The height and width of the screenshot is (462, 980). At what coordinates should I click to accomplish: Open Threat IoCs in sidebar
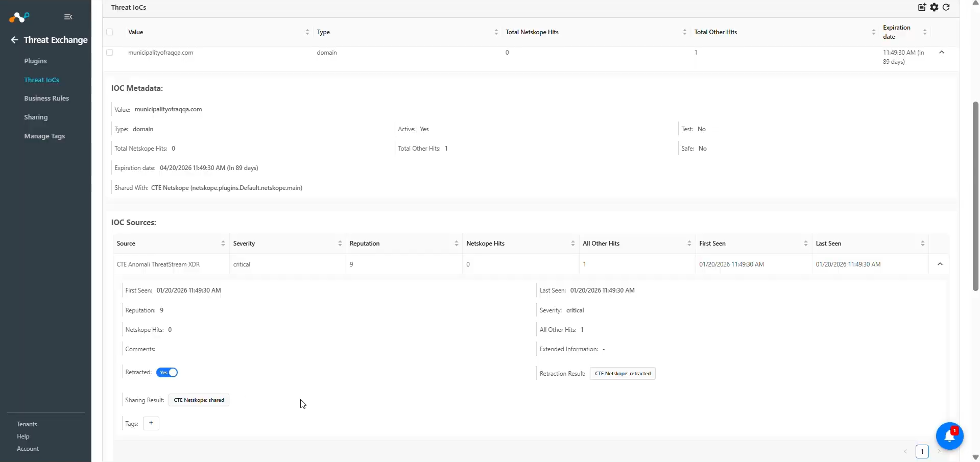coord(41,80)
